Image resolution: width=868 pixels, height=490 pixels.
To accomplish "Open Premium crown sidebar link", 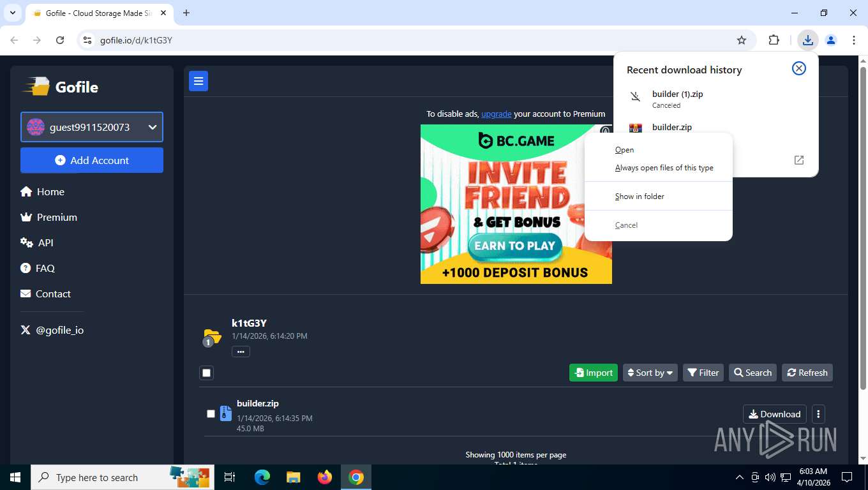I will tap(49, 217).
